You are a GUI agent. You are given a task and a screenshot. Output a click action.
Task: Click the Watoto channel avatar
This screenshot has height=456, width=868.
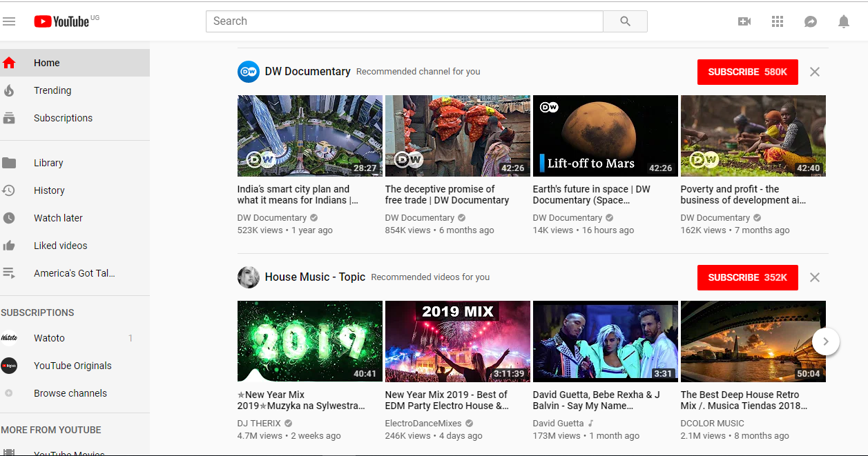[x=9, y=337]
